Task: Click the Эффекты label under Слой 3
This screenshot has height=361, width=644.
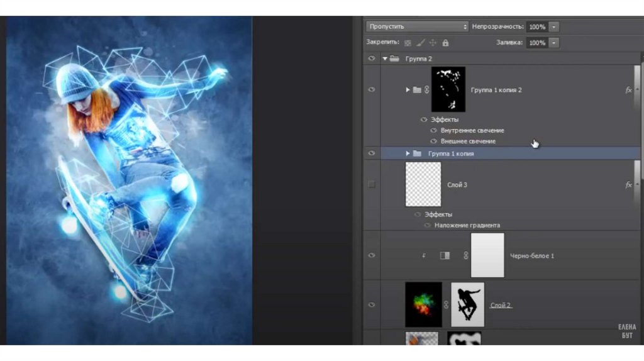Action: coord(438,214)
